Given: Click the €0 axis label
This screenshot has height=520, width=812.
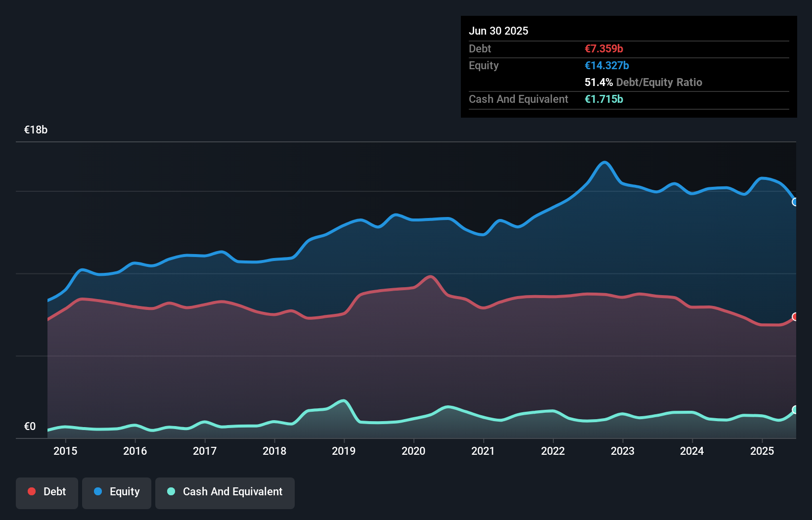Looking at the screenshot, I should (x=30, y=426).
